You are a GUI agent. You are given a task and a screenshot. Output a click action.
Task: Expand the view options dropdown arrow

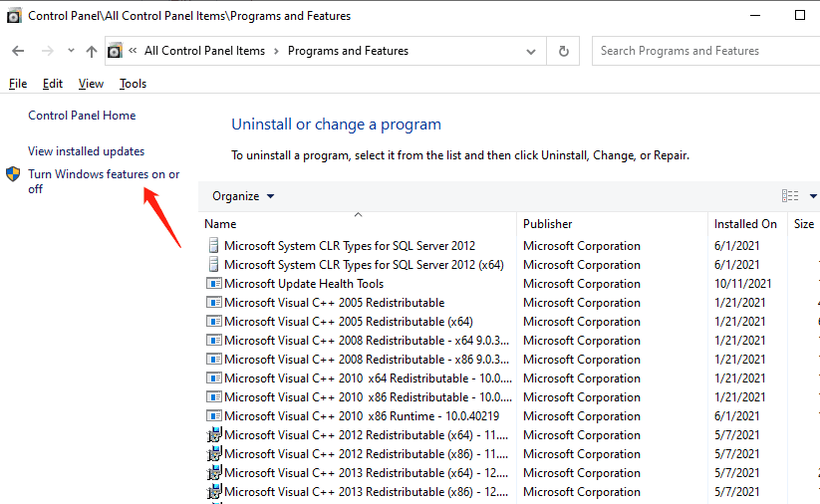click(813, 196)
